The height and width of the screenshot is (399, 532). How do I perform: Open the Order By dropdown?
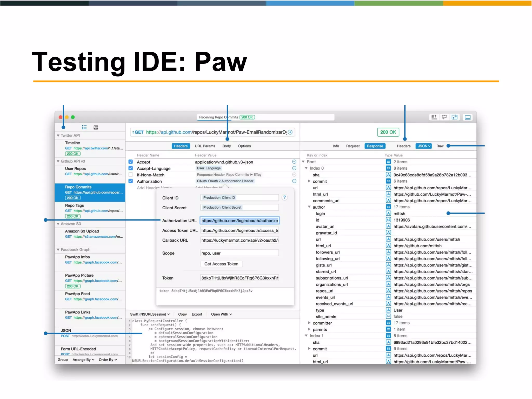coord(108,360)
